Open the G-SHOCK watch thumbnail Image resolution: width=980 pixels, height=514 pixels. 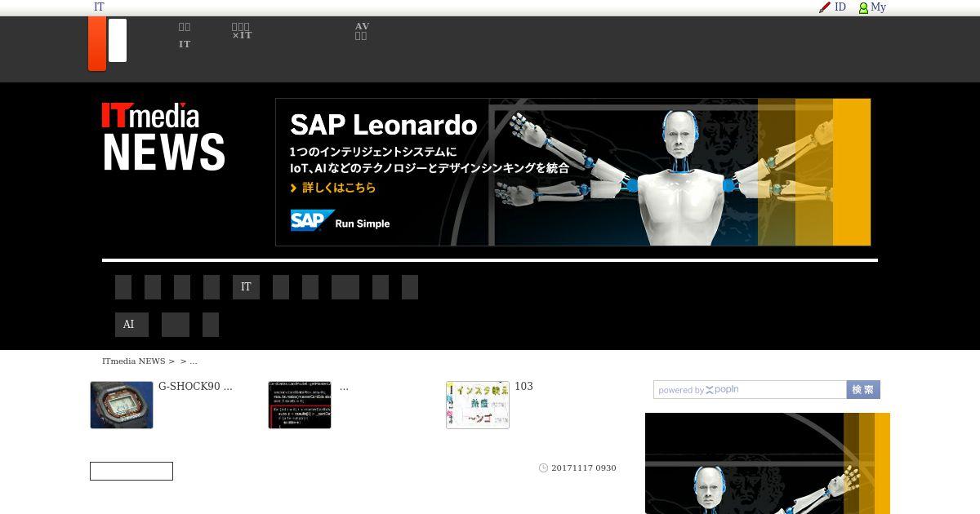[x=122, y=405]
